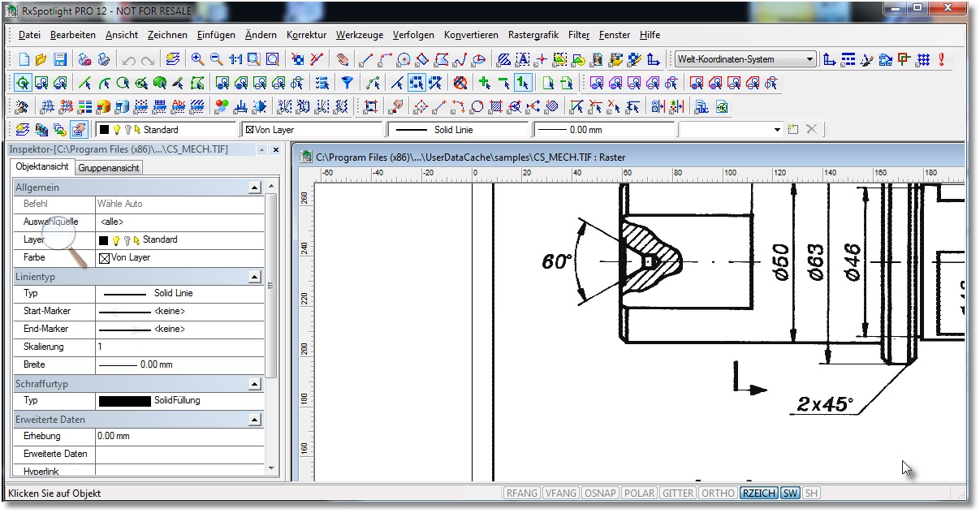Click the Abc text raster icon

179,106
